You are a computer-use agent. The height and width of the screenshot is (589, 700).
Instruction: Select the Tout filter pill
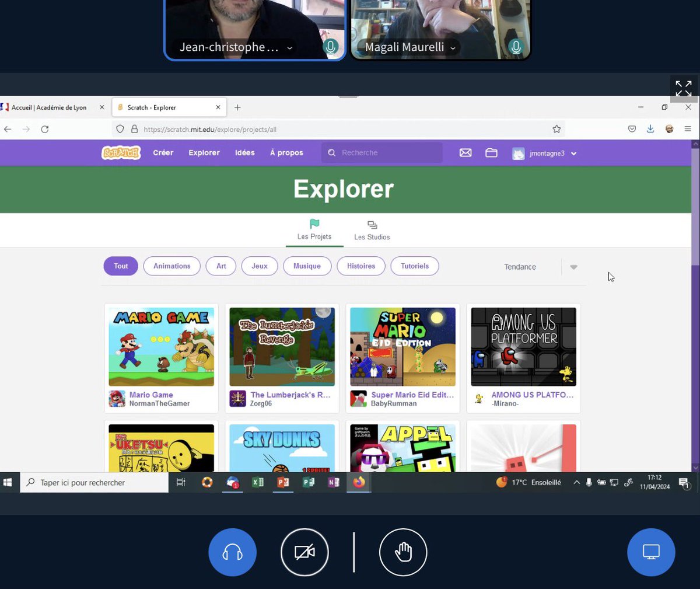[121, 266]
